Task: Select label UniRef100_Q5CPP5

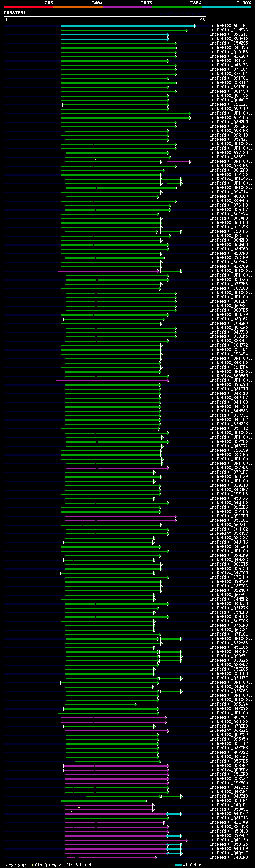Action: [229, 516]
